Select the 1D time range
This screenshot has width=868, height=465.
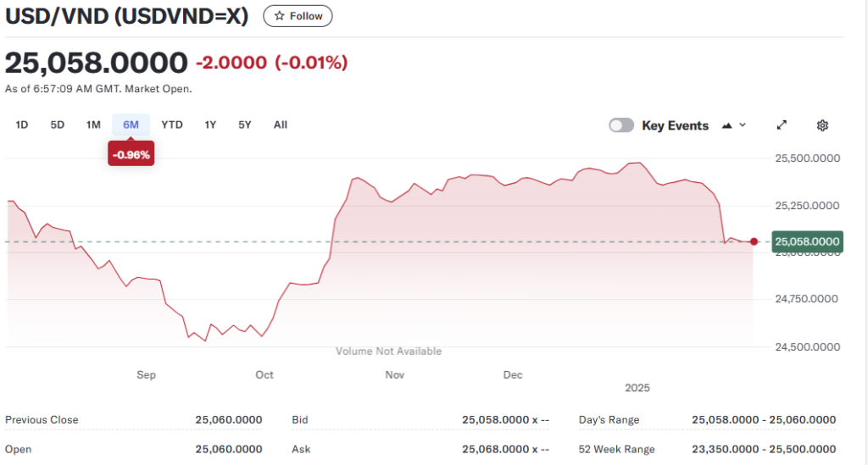click(22, 125)
